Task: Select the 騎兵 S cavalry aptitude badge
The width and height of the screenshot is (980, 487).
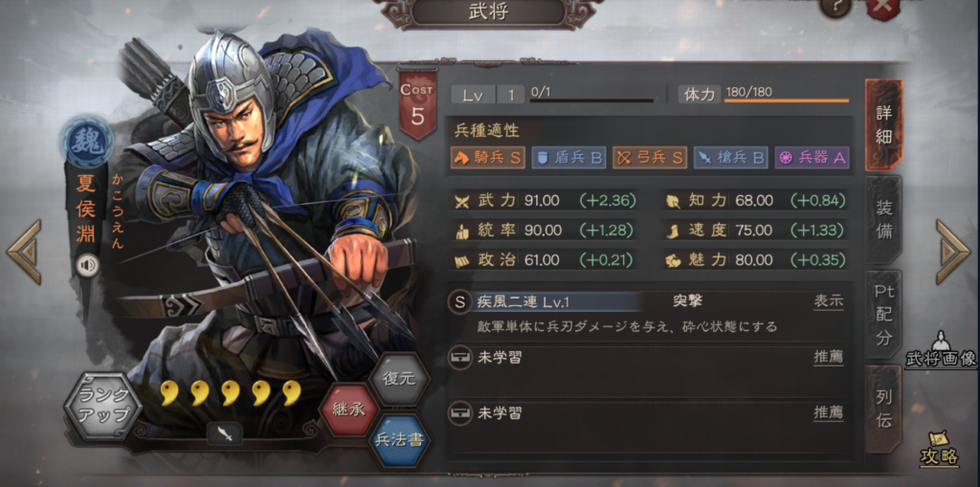Action: coord(487,158)
